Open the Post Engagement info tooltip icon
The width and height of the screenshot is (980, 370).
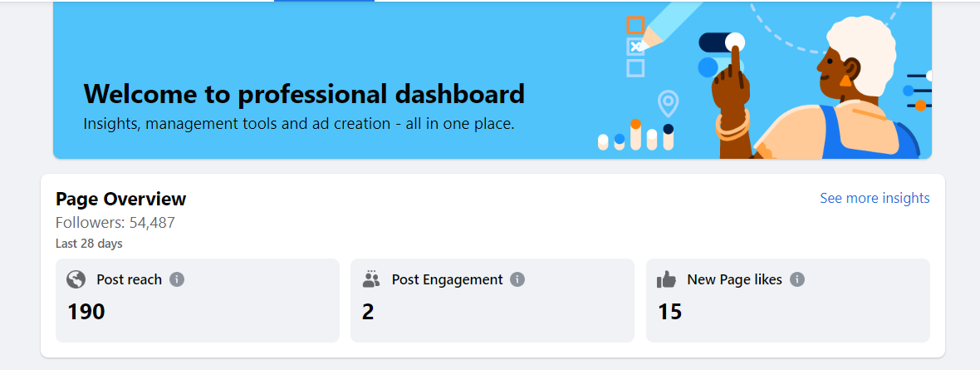[x=517, y=279]
